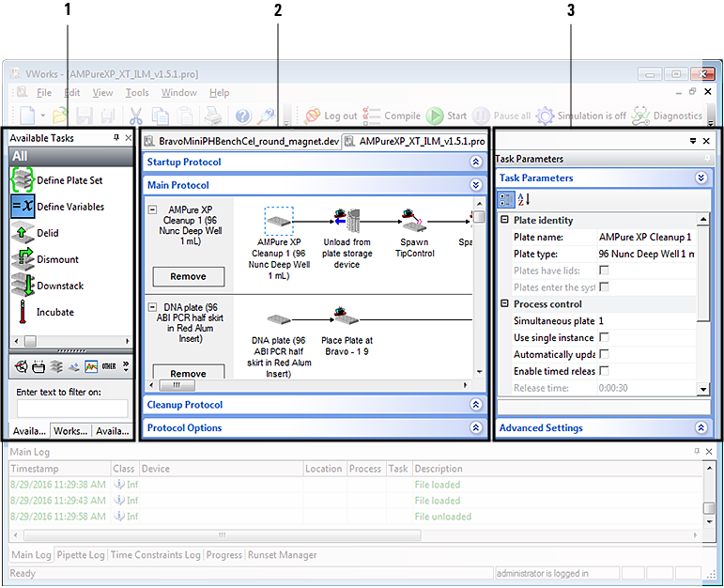Click the Print toolbar icon
This screenshot has height=588, width=724.
point(213,116)
